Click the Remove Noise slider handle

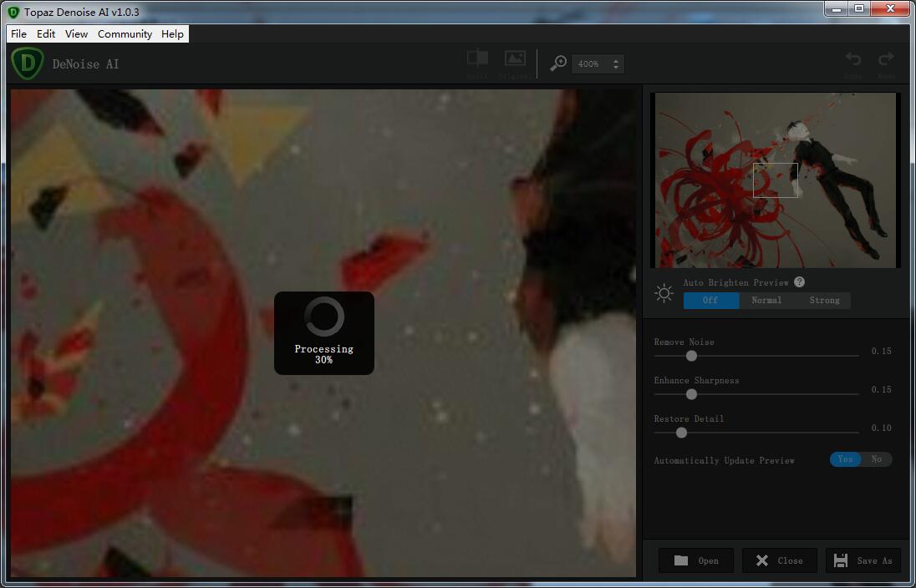(691, 356)
